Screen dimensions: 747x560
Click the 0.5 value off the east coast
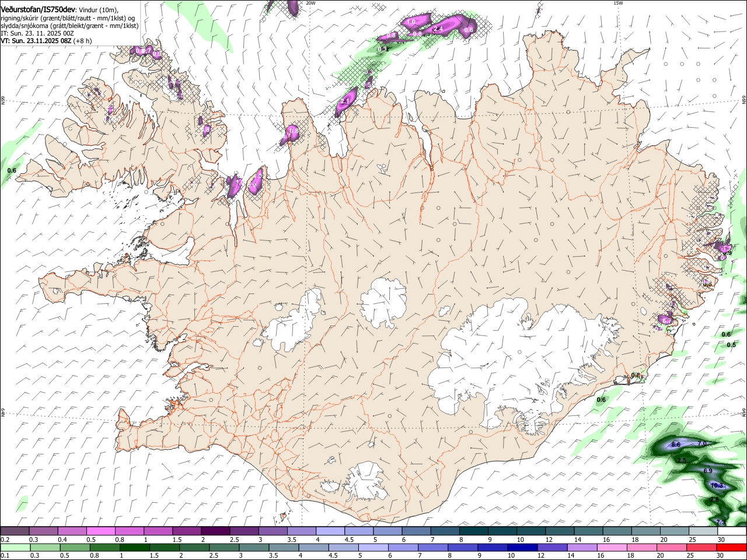(x=731, y=345)
